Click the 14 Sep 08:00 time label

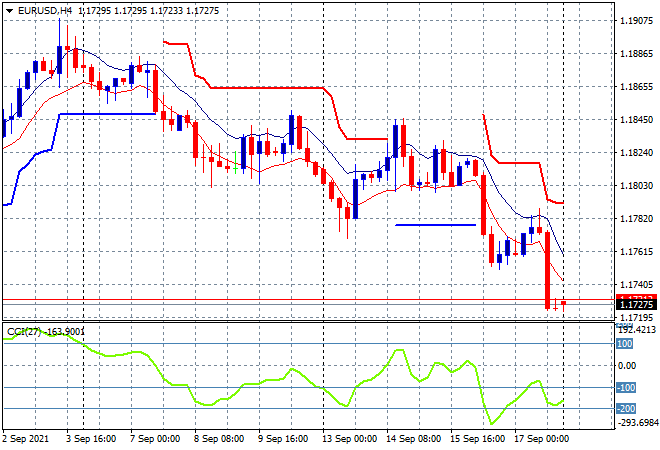413,439
